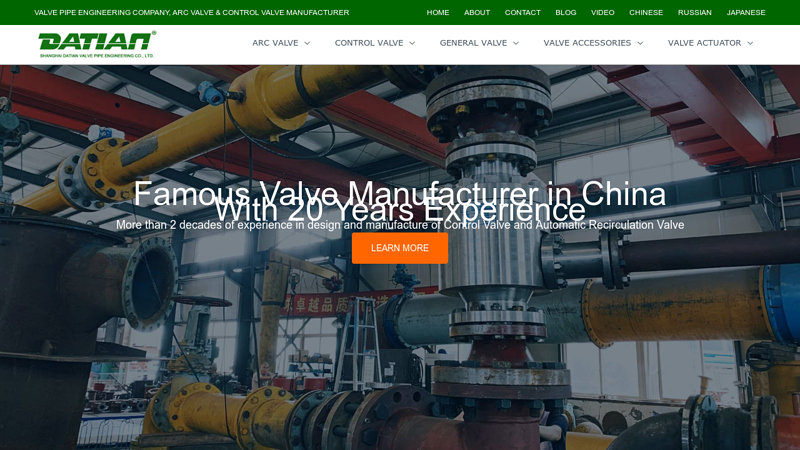Click the top bar company tagline text
The image size is (800, 450).
pos(192,12)
